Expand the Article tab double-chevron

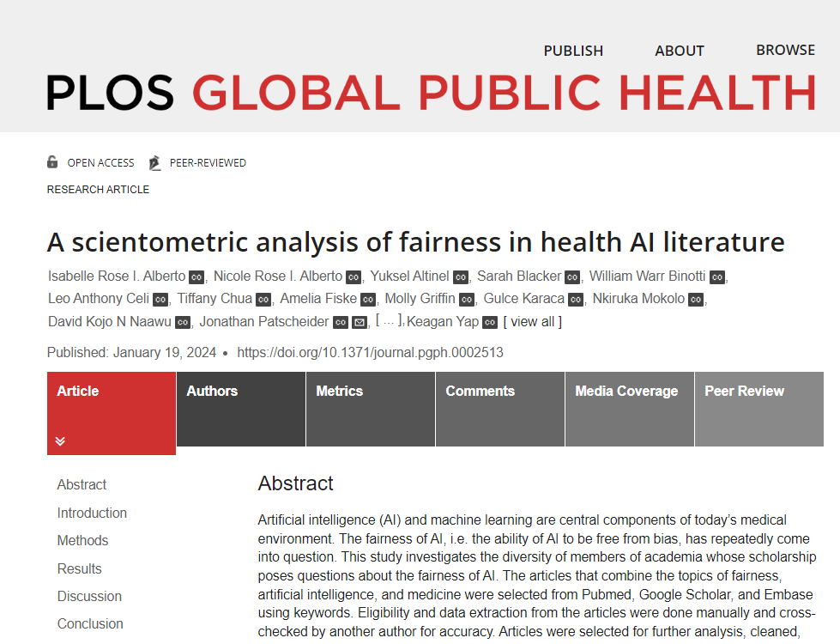click(61, 441)
